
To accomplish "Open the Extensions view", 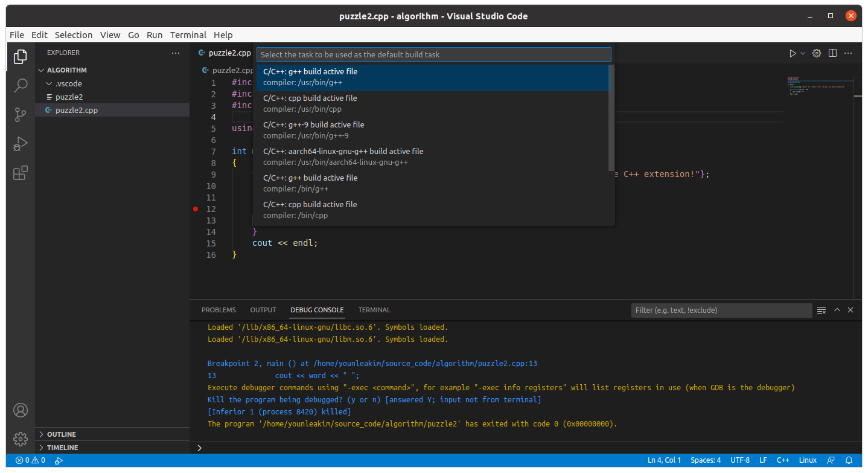I will [21, 173].
